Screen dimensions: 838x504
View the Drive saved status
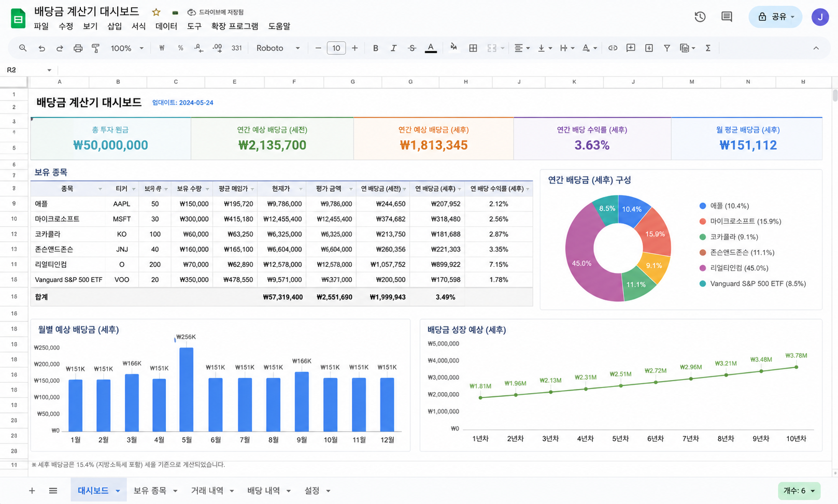click(216, 12)
